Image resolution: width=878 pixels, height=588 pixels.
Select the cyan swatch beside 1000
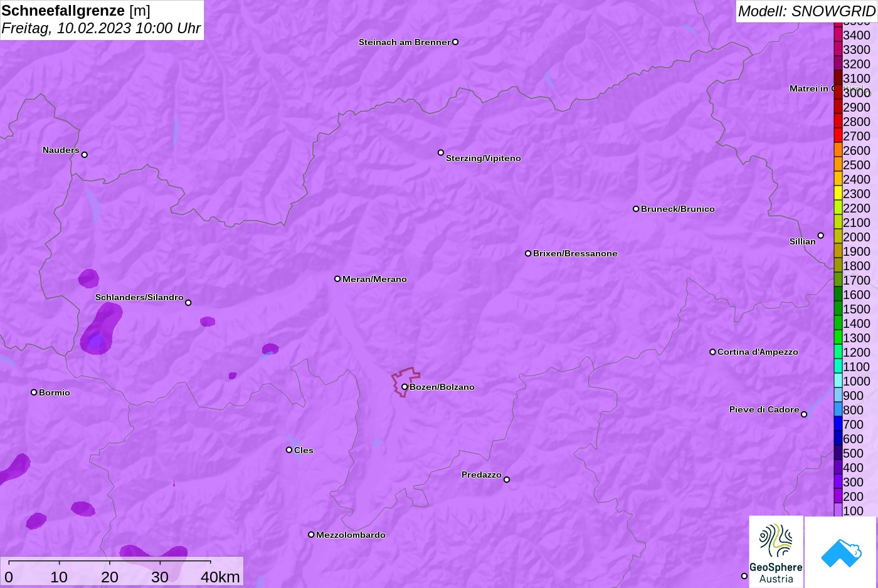click(838, 381)
